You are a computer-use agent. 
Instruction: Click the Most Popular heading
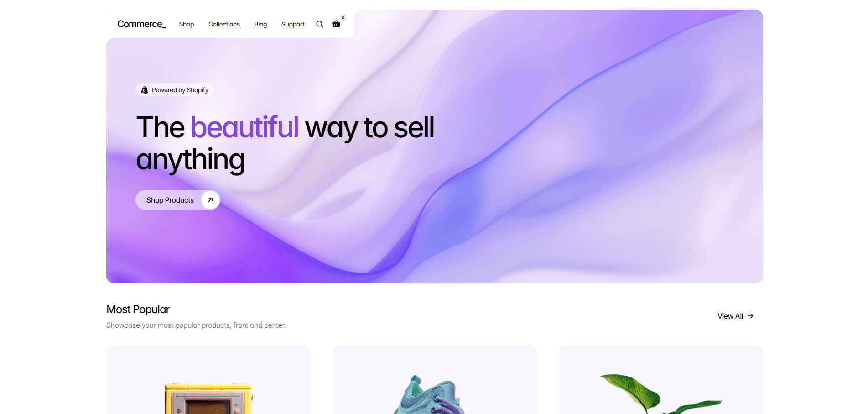138,309
